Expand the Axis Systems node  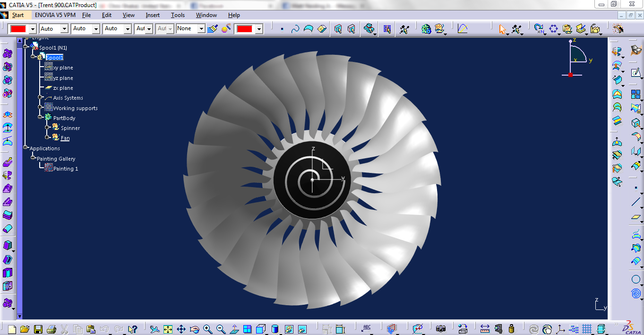(x=40, y=98)
